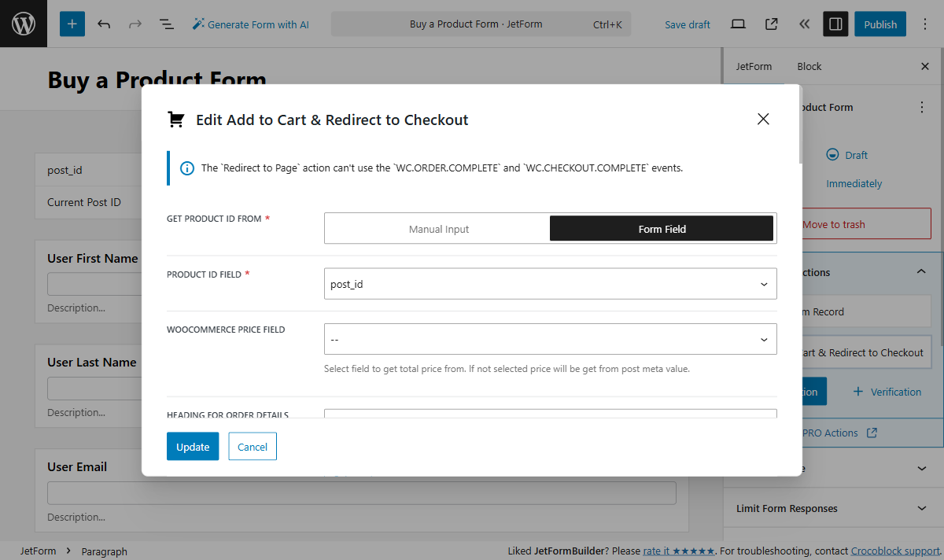This screenshot has height=560, width=944.
Task: Click Generate Form with AI
Action: click(x=250, y=24)
